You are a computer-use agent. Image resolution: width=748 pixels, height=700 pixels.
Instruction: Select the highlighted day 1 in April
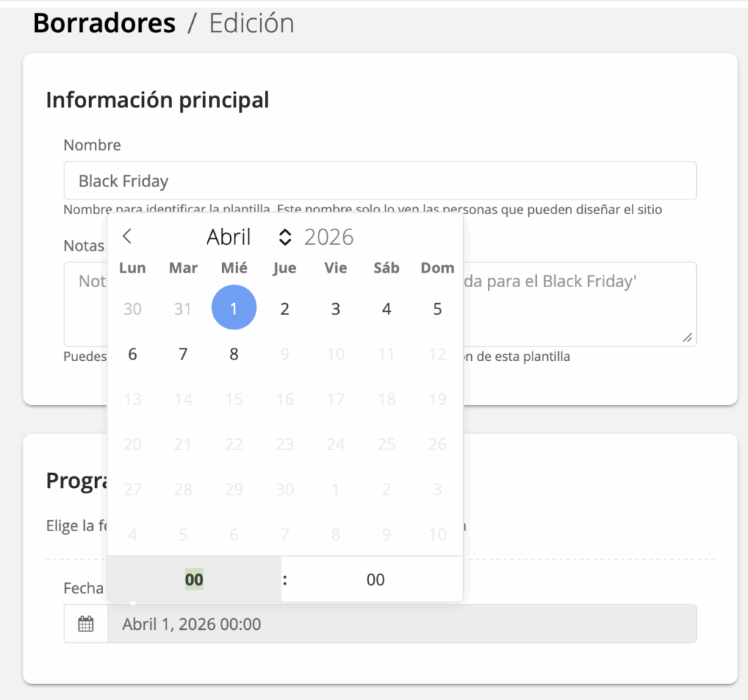234,309
